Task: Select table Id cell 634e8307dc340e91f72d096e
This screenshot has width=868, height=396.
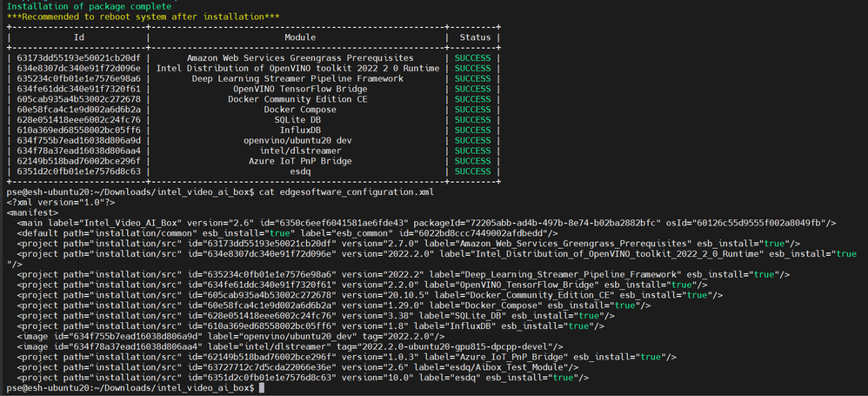Action: (78, 69)
